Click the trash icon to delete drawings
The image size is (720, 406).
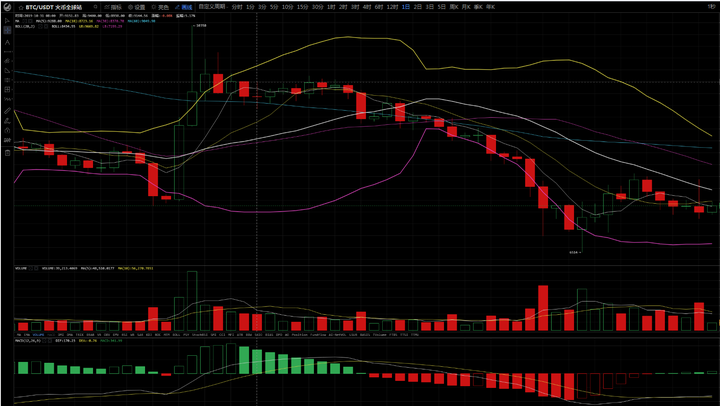pyautogui.click(x=7, y=152)
